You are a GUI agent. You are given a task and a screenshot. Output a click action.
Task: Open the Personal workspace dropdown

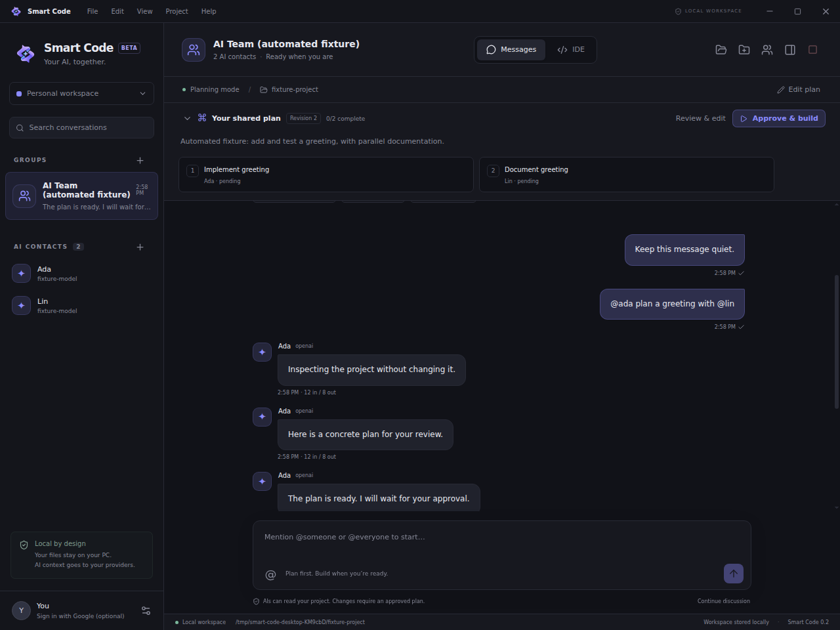point(81,93)
